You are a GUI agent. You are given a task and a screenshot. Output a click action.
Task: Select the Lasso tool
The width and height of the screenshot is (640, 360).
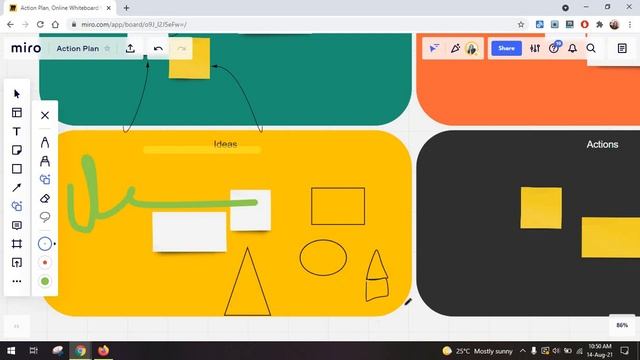[x=45, y=217]
